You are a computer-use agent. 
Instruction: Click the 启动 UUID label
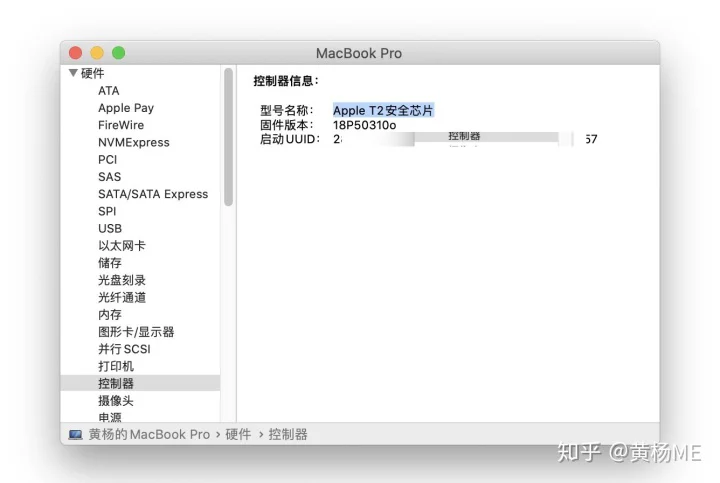coord(290,139)
